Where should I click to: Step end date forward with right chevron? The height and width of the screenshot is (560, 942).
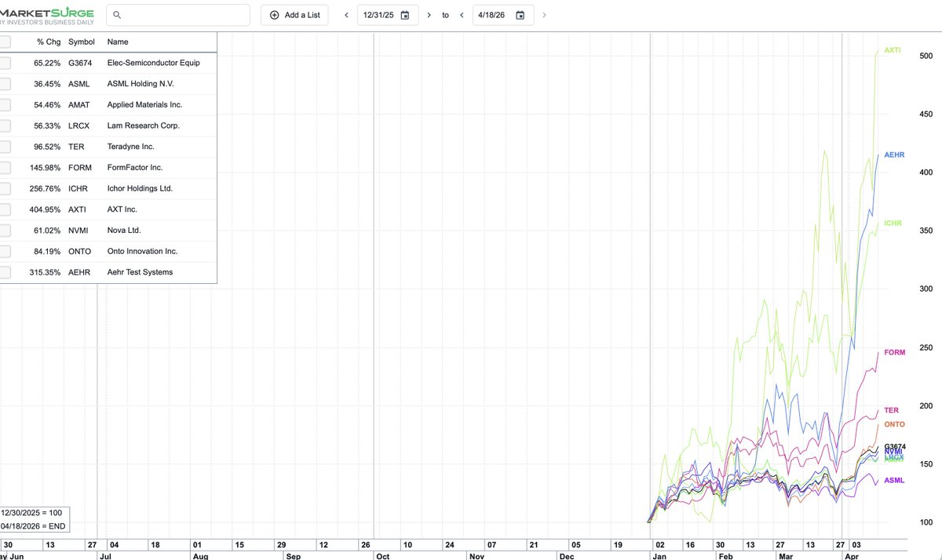pyautogui.click(x=544, y=15)
